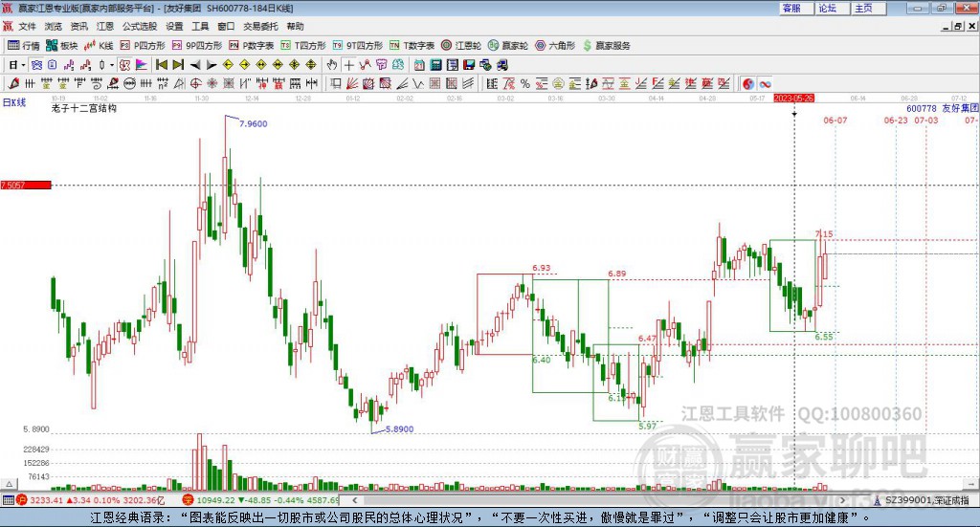This screenshot has width=980, height=527.
Task: Open the 9P四方形 tool
Action: 197,46
